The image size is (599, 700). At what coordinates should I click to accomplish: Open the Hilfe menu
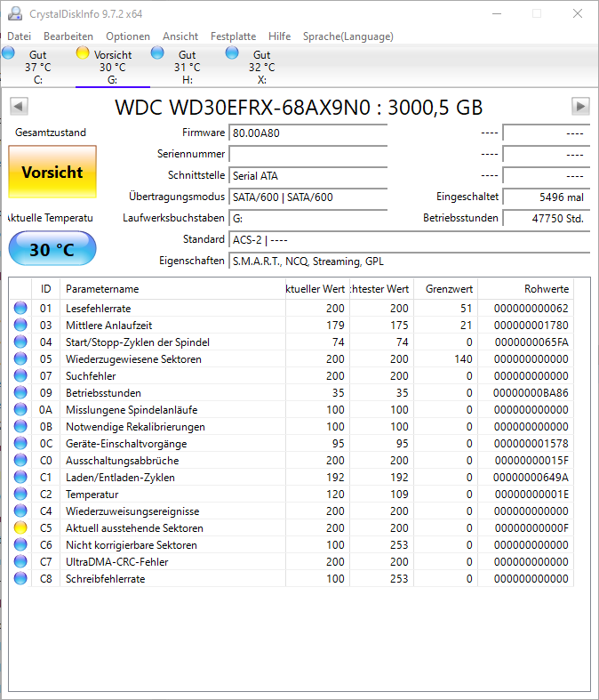pos(280,36)
